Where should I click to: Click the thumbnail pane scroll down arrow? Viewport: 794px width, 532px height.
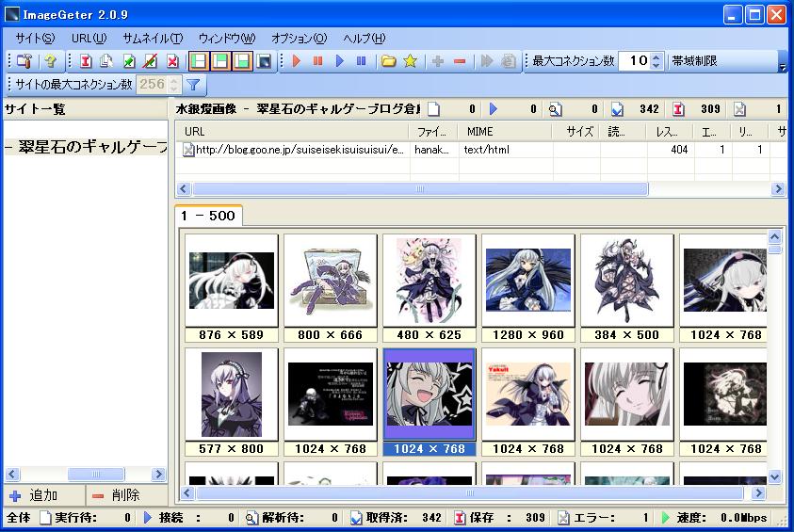[x=775, y=476]
